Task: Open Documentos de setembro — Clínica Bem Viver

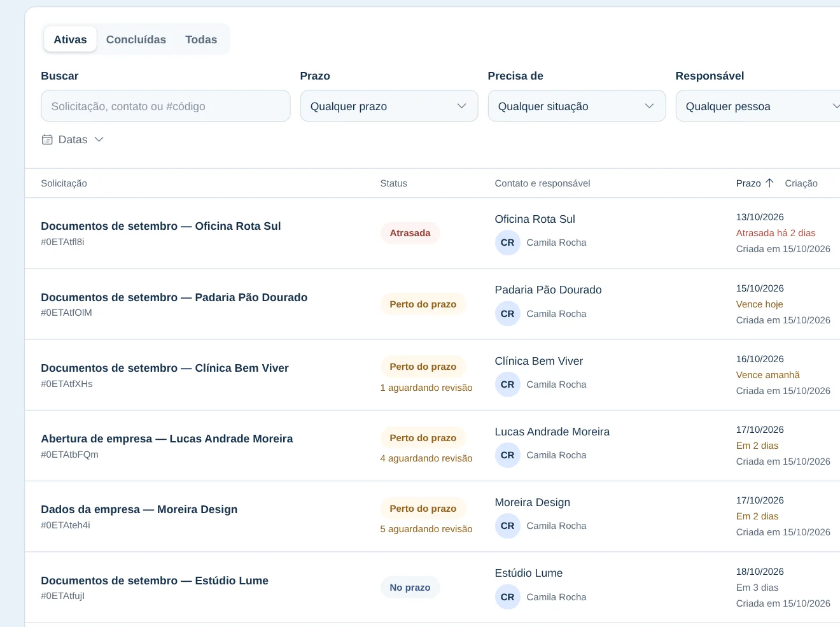Action: point(165,368)
